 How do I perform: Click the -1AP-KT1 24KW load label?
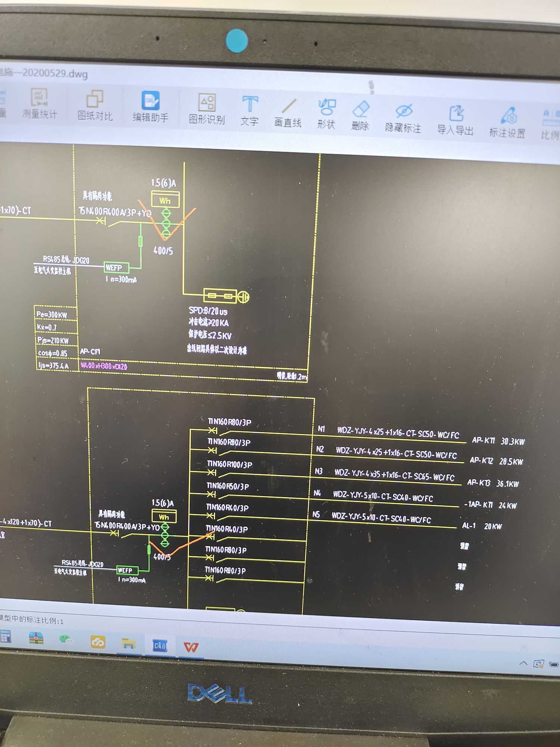[490, 505]
